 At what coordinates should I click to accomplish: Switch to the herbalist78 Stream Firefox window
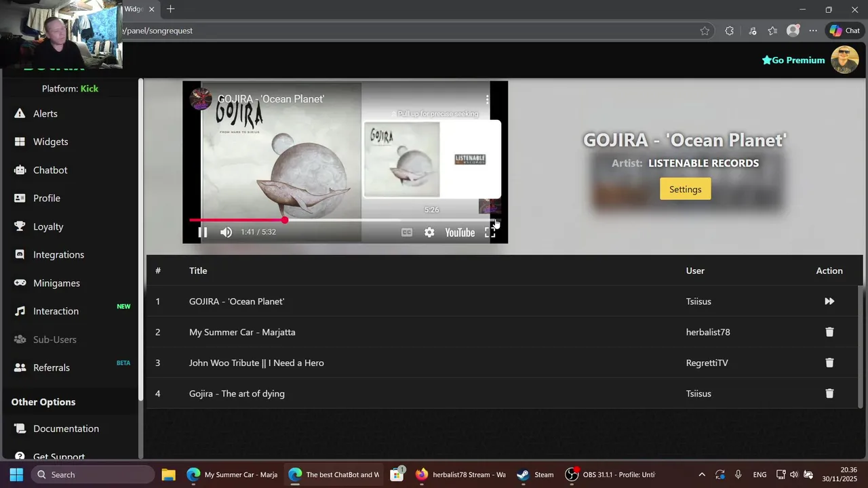click(460, 474)
